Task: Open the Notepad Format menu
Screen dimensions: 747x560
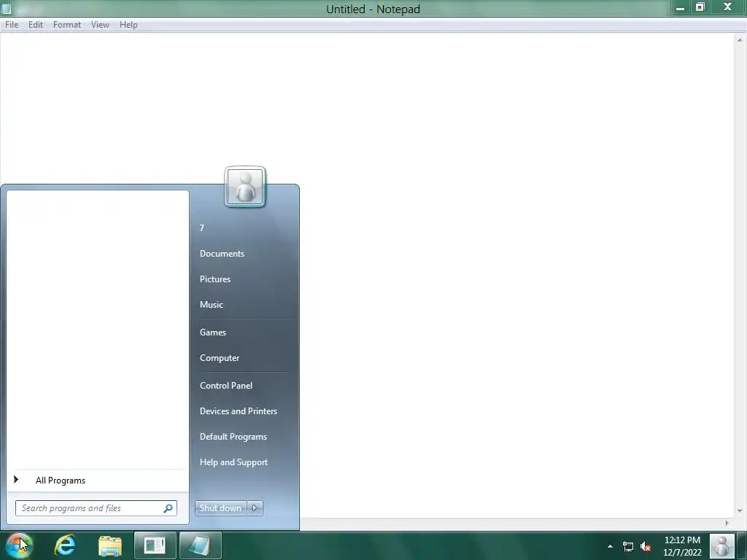Action: click(x=66, y=25)
